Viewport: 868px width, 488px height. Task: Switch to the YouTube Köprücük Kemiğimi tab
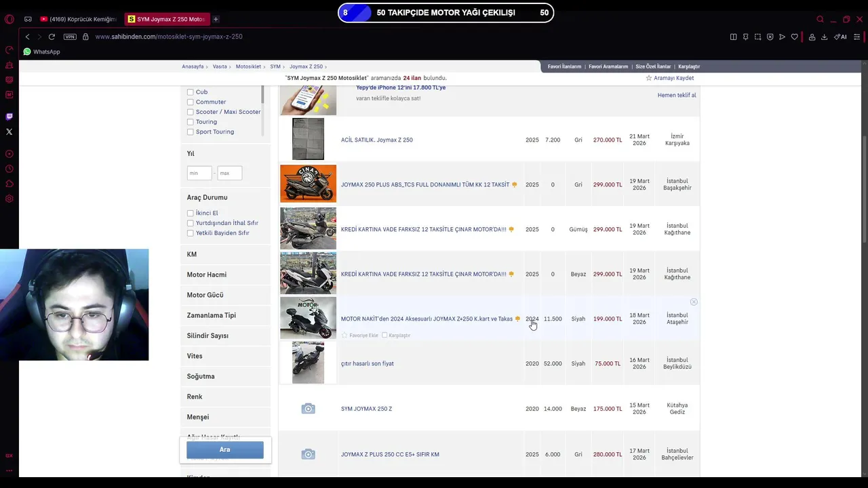[x=78, y=19]
